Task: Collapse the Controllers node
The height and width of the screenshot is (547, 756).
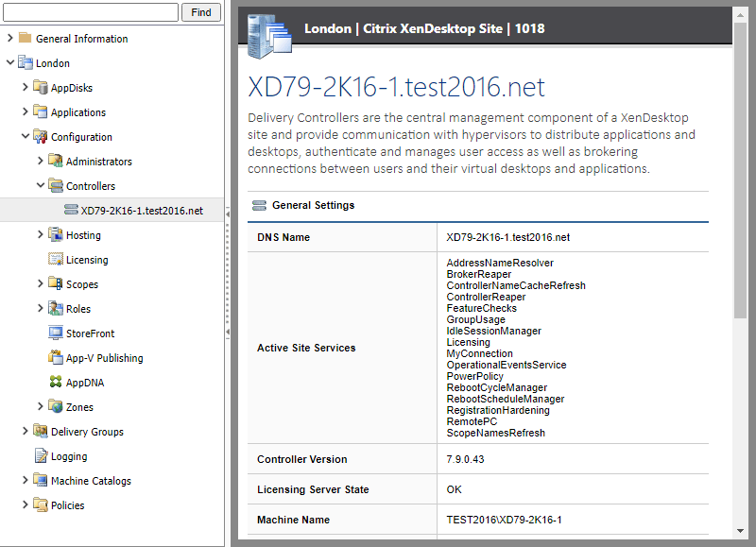Action: pos(41,185)
